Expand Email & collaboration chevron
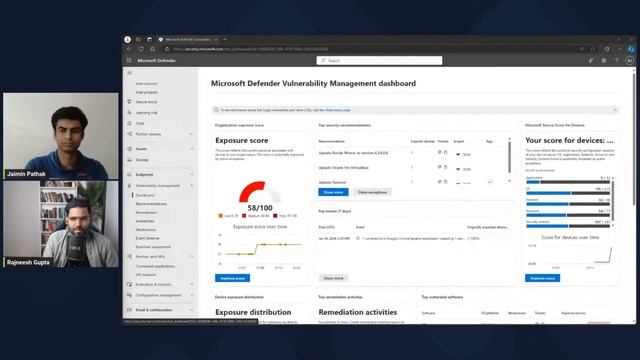 pos(191,310)
